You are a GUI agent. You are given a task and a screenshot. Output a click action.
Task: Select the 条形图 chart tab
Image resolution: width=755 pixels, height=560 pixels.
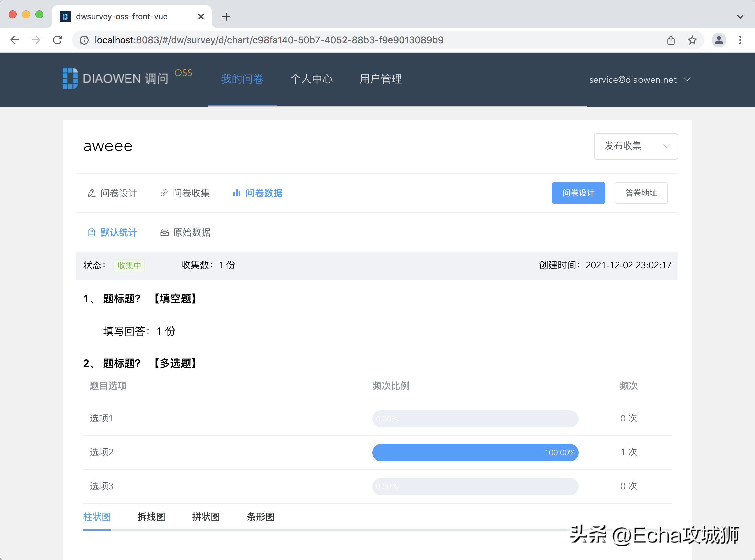pyautogui.click(x=261, y=517)
